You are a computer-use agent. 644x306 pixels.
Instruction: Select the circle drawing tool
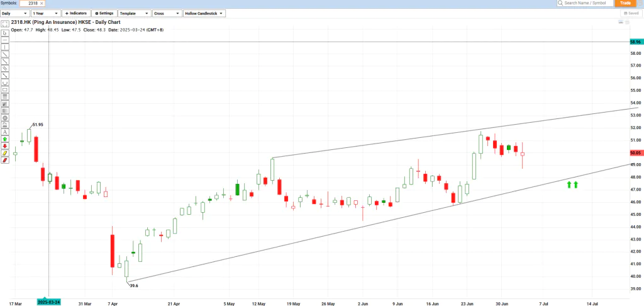pos(5,118)
